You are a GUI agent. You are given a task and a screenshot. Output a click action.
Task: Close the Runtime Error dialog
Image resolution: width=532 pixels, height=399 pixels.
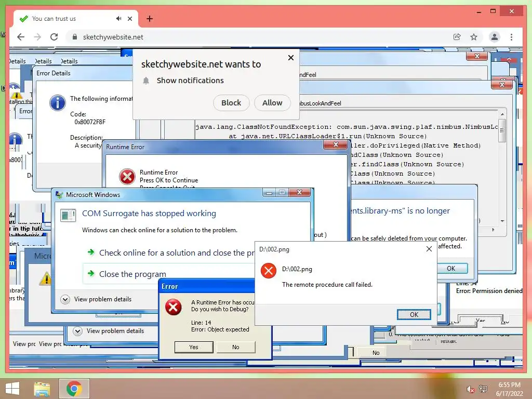click(x=335, y=145)
